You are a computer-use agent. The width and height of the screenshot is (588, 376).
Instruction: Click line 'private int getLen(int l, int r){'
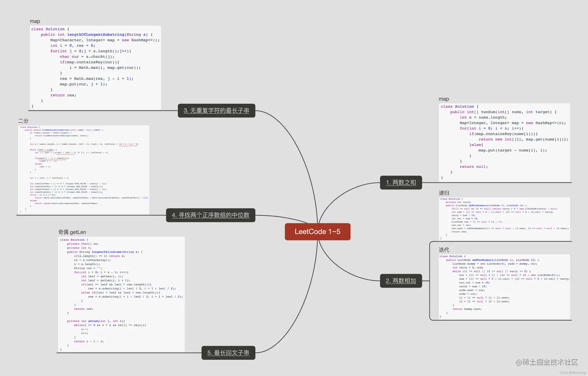coord(96,321)
